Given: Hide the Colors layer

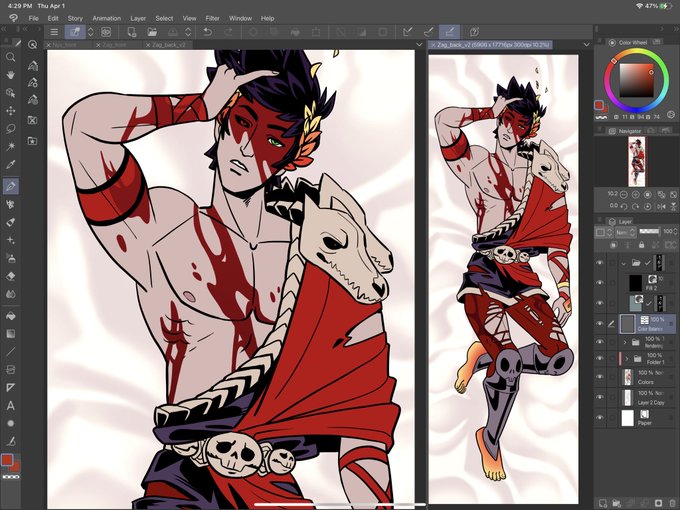Looking at the screenshot, I should coord(600,377).
